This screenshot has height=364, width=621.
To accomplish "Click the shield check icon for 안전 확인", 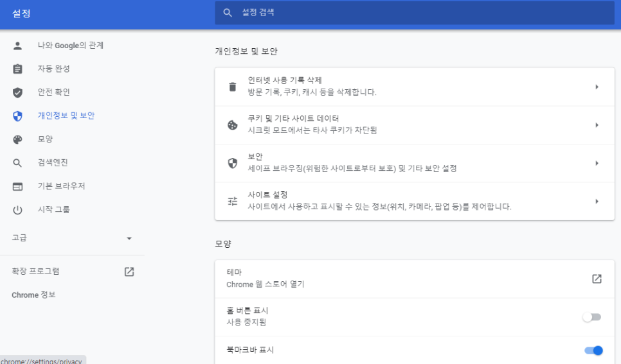I will pos(17,92).
